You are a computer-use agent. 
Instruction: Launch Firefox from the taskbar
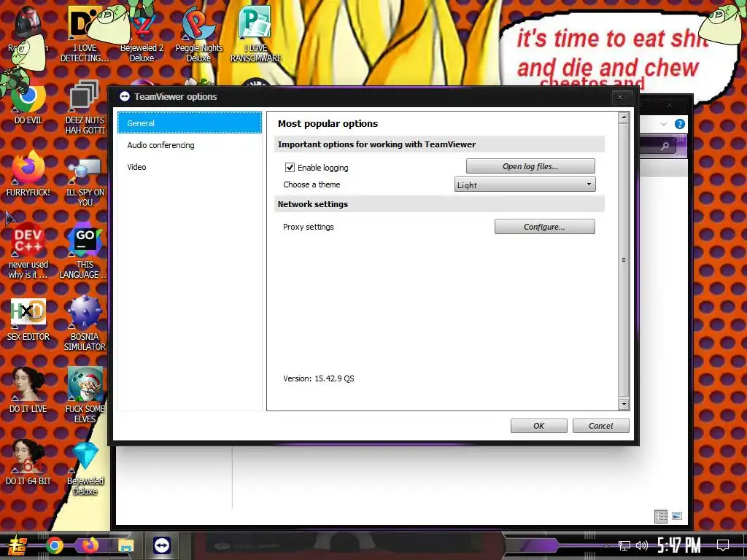pos(90,545)
